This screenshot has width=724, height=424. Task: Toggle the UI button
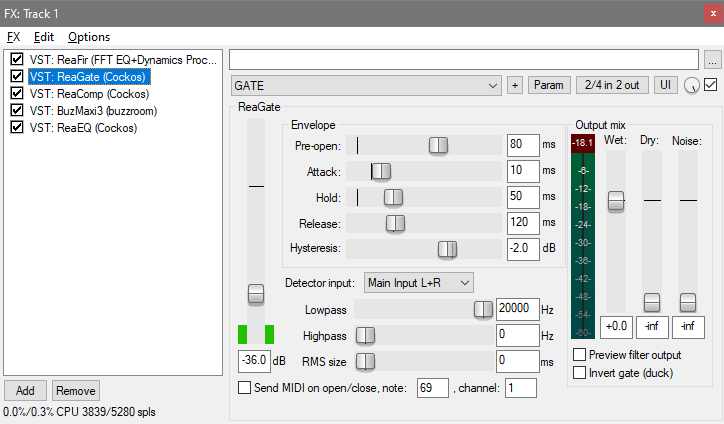click(665, 86)
